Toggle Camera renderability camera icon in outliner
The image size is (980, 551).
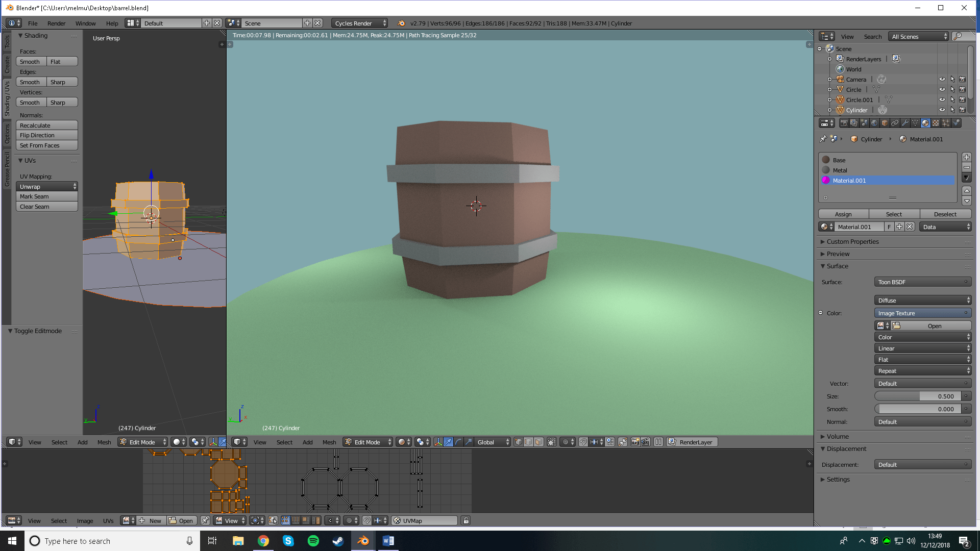[963, 80]
